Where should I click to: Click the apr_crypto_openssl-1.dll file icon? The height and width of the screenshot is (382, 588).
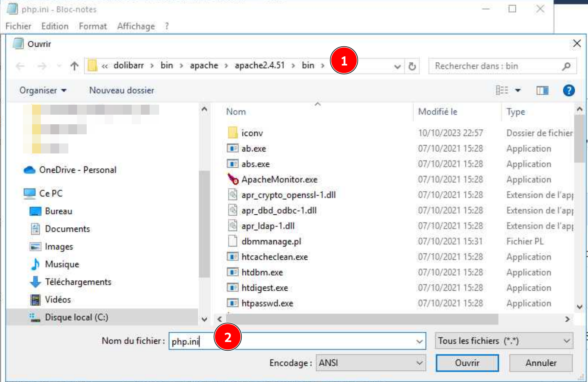233,195
